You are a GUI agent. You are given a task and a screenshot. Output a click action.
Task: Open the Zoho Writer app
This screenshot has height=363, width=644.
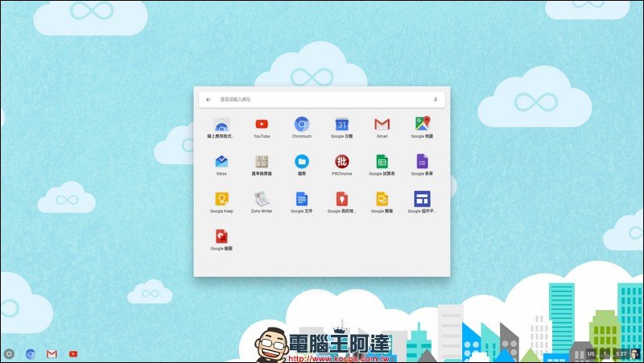[262, 199]
